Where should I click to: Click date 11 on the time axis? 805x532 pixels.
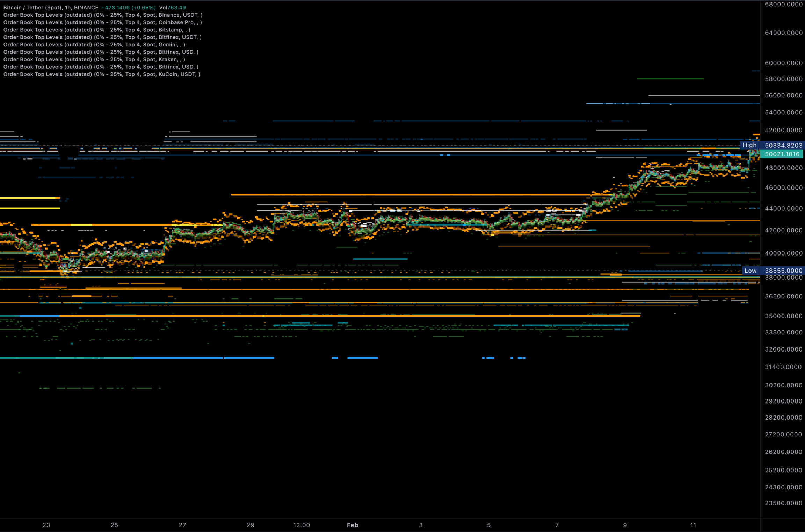(693, 525)
